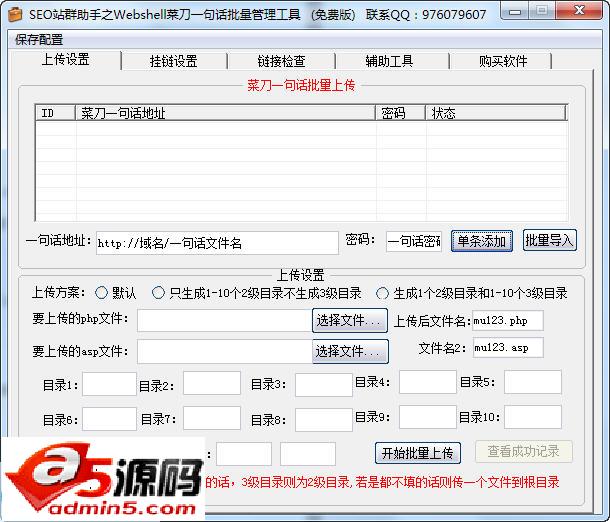Switch to the 挂链设置 tab
The width and height of the screenshot is (610, 522).
[174, 61]
